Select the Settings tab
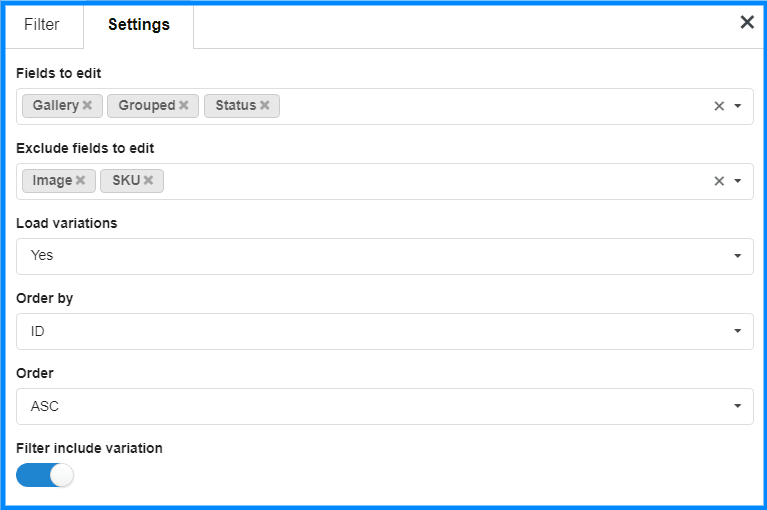The width and height of the screenshot is (767, 510). (139, 24)
